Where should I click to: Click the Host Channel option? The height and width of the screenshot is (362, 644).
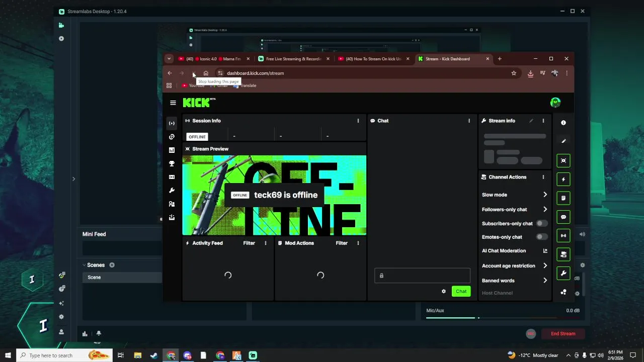pyautogui.click(x=497, y=293)
